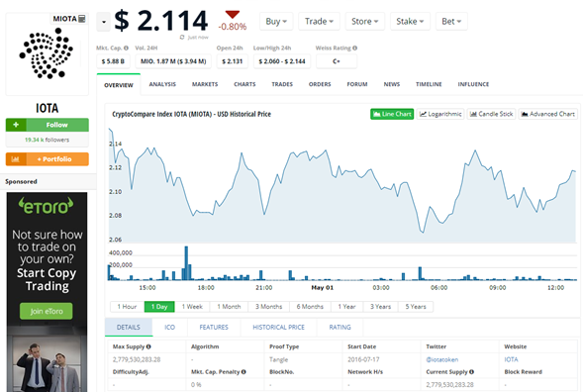Click the tallest volume bar near 17:00

point(186,263)
